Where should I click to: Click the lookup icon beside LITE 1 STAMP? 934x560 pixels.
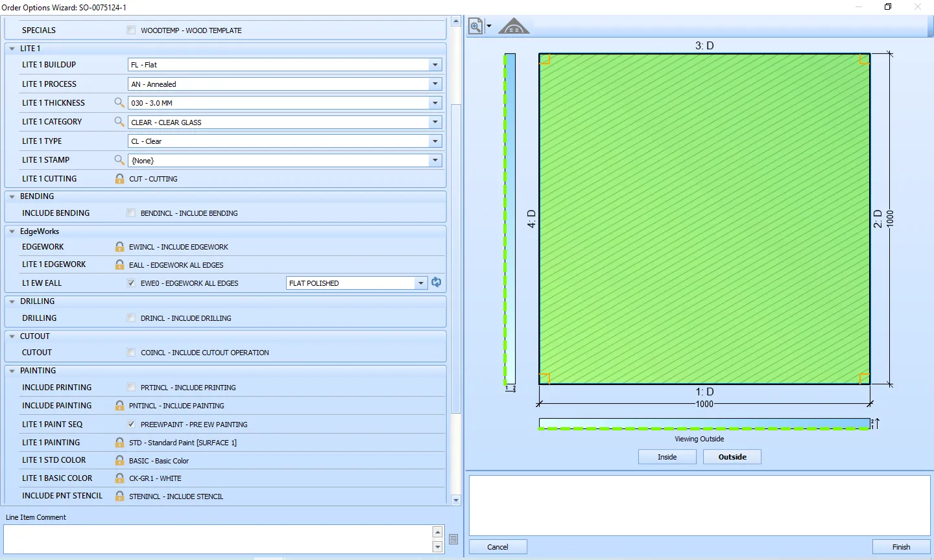tap(119, 159)
